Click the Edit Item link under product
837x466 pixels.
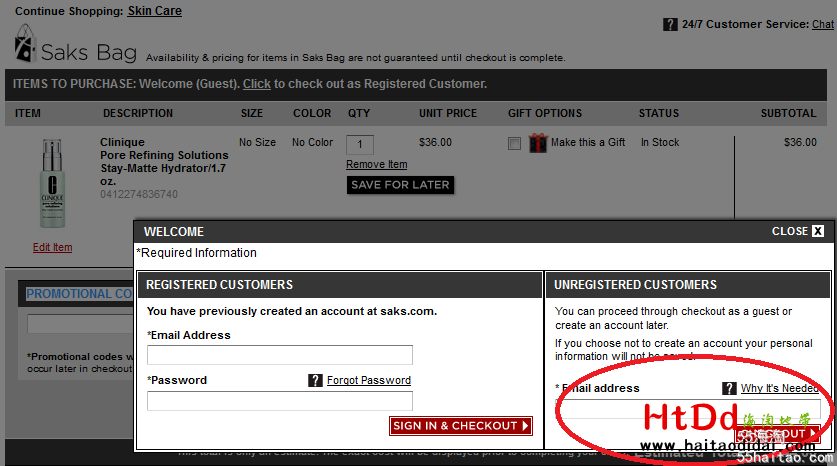point(52,247)
